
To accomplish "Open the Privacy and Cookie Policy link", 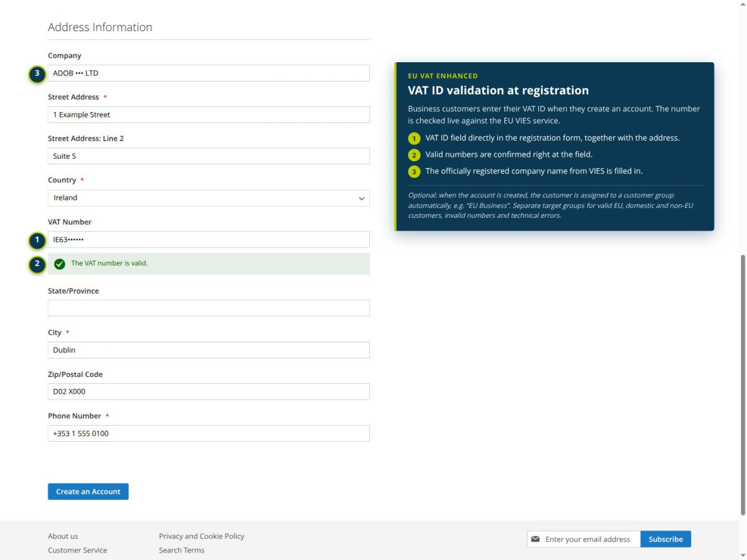I will pyautogui.click(x=202, y=536).
